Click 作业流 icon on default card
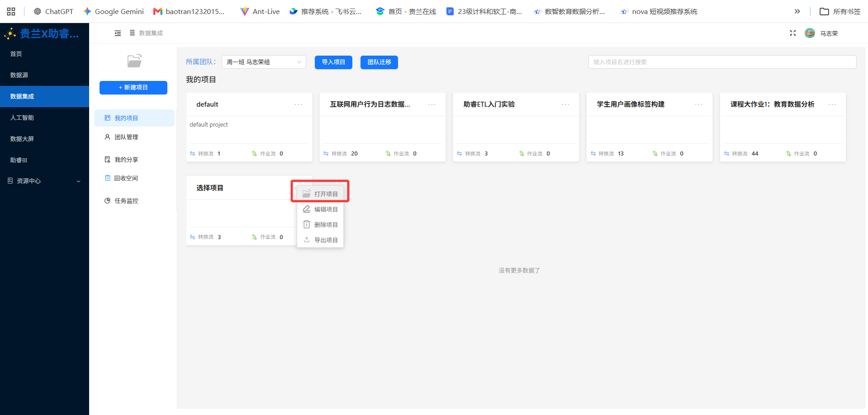Image resolution: width=868 pixels, height=415 pixels. (255, 154)
